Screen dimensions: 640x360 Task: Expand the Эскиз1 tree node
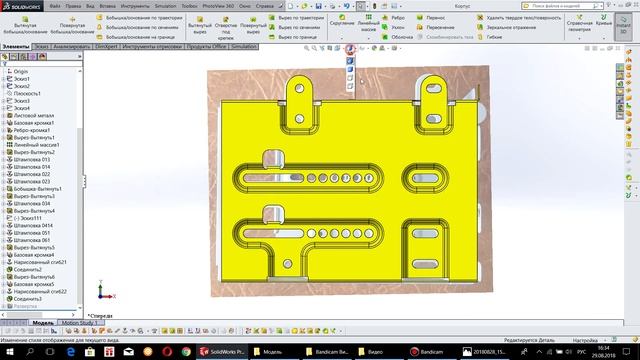[3, 79]
